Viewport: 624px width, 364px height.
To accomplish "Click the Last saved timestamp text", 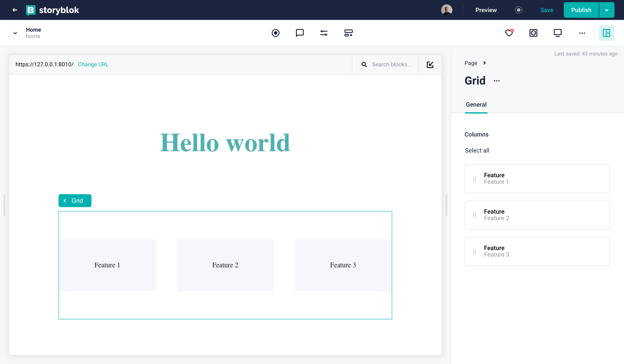I will (586, 54).
